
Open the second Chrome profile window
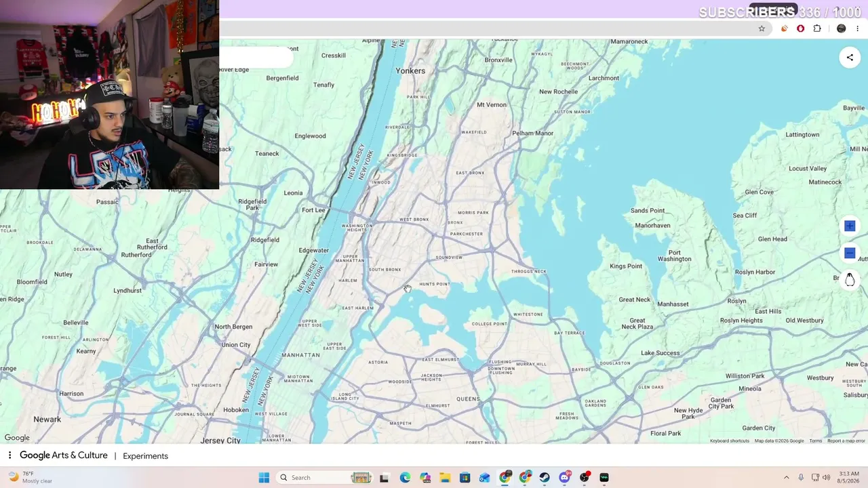pos(525,478)
